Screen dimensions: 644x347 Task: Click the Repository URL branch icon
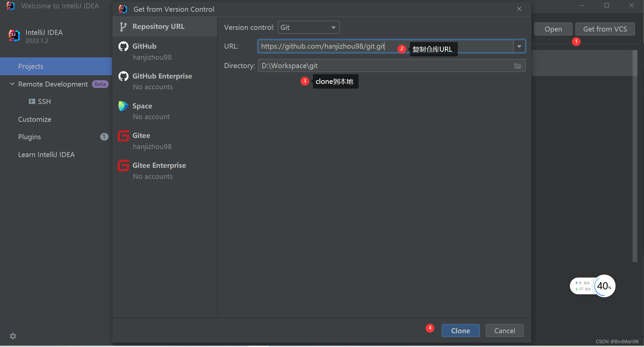tap(123, 27)
